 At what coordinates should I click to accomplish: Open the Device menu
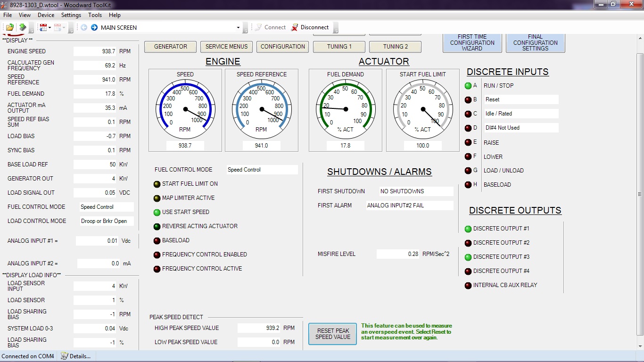tap(46, 15)
